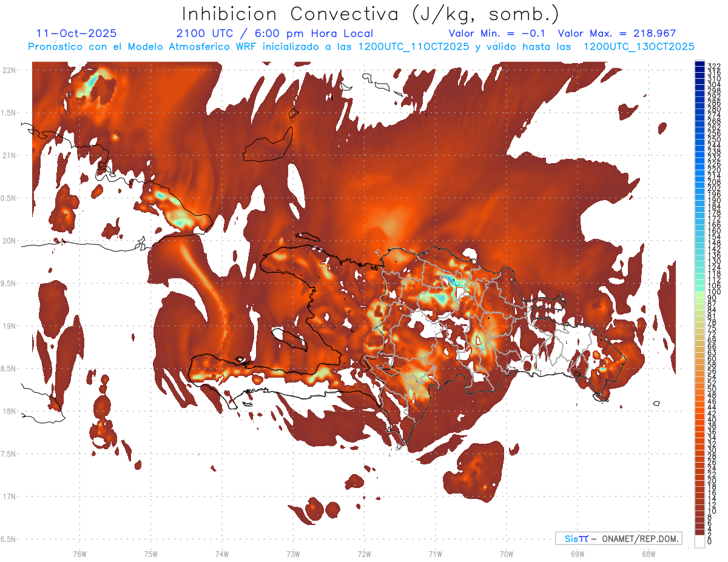Click the 19N latitude label
The image size is (728, 562).
point(9,326)
